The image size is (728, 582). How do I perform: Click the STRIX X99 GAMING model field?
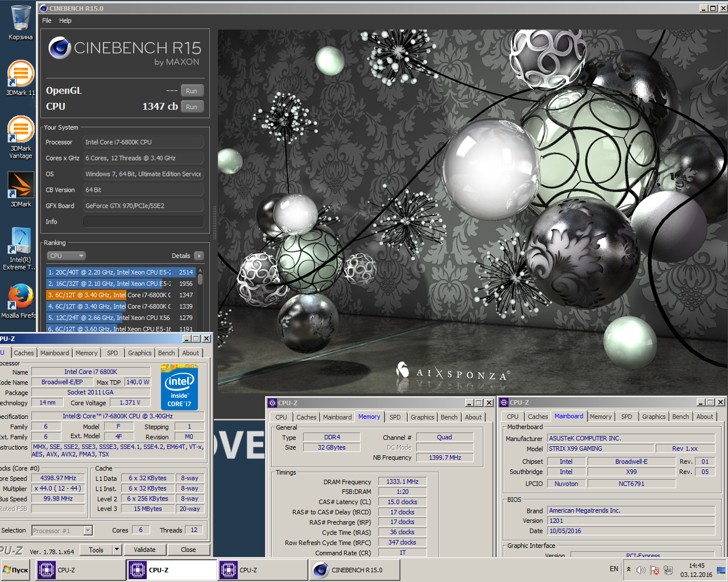click(601, 448)
